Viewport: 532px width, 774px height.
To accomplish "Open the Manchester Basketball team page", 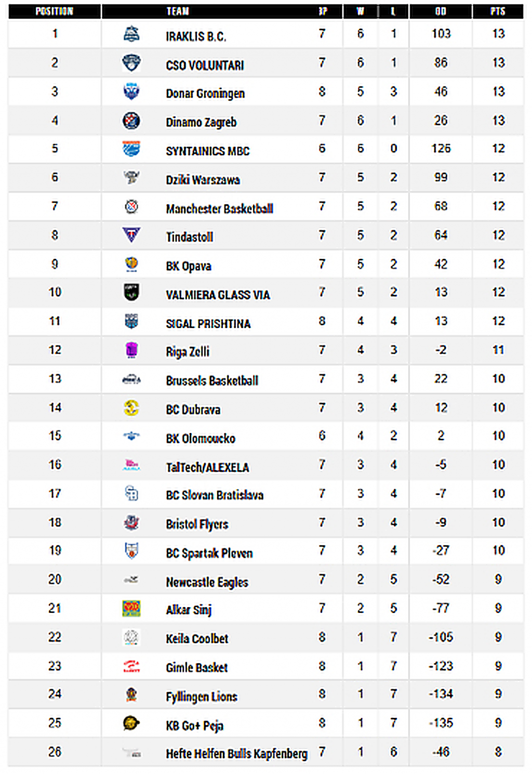I will (219, 209).
